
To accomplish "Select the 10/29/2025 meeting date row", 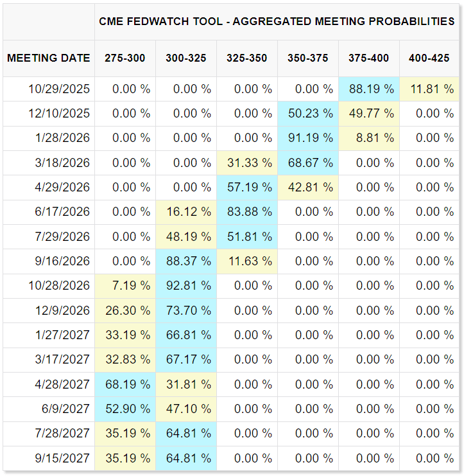I will (59, 89).
